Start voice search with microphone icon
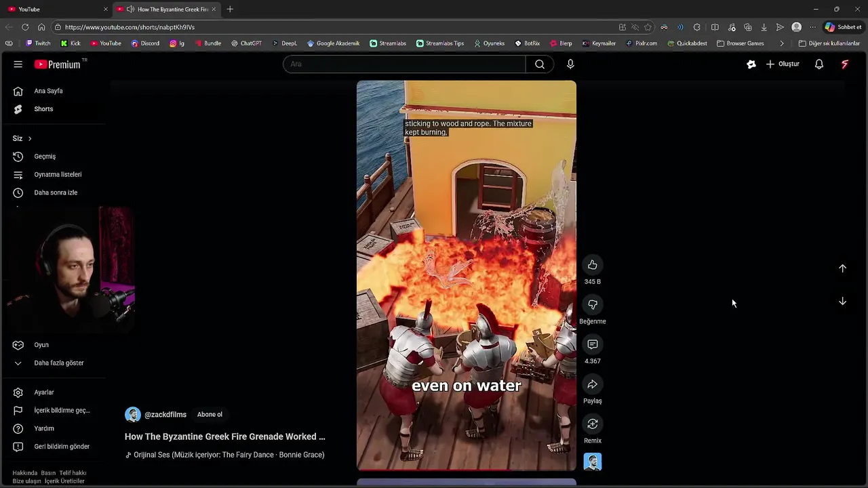This screenshot has width=868, height=488. click(570, 64)
